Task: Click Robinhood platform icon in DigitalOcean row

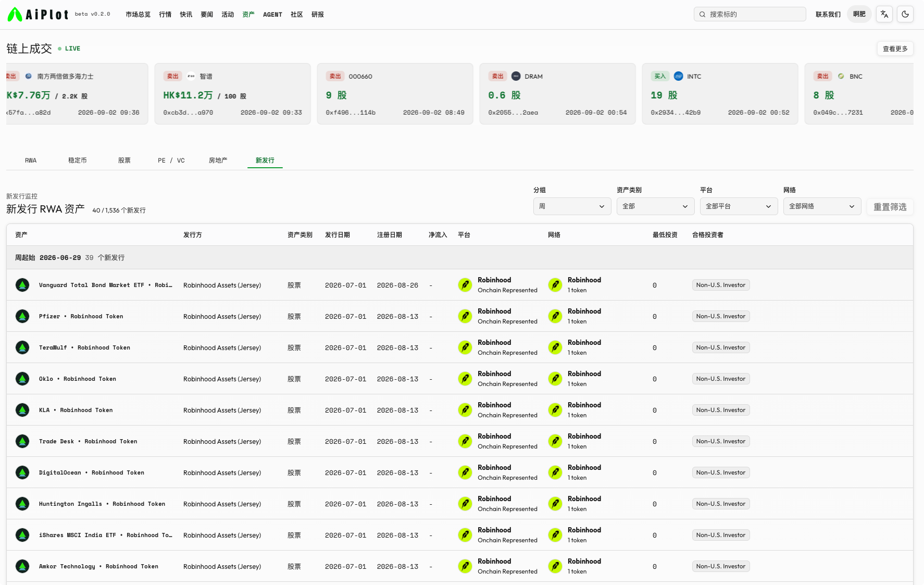Action: point(465,472)
